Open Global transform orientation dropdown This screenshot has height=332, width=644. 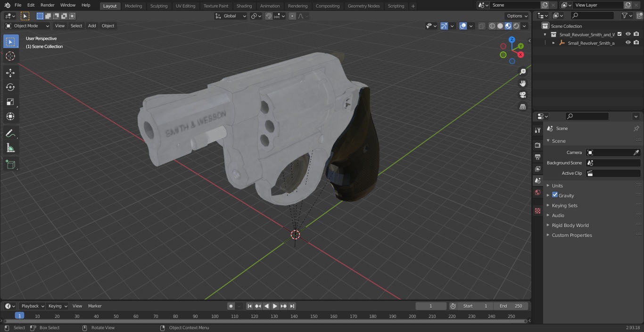231,16
